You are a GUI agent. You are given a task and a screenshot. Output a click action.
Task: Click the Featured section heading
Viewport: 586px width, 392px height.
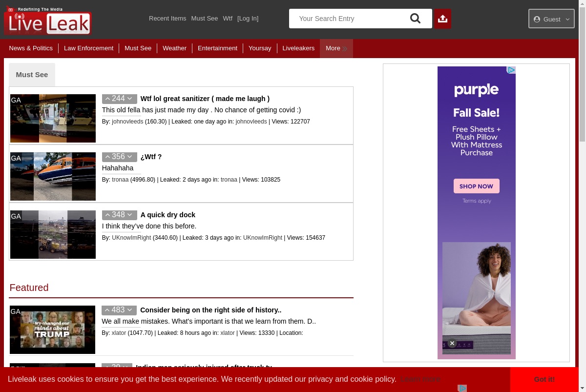coord(29,288)
